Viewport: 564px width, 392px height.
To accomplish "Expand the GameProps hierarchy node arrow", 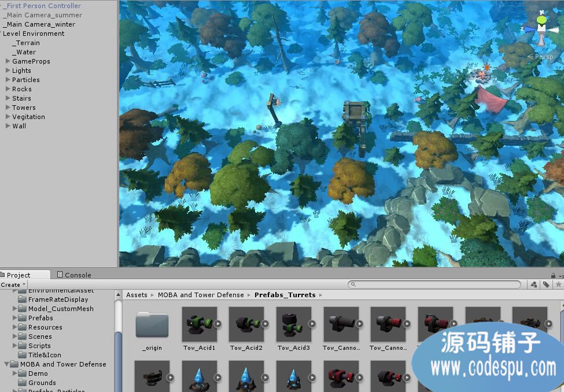I will (8, 61).
